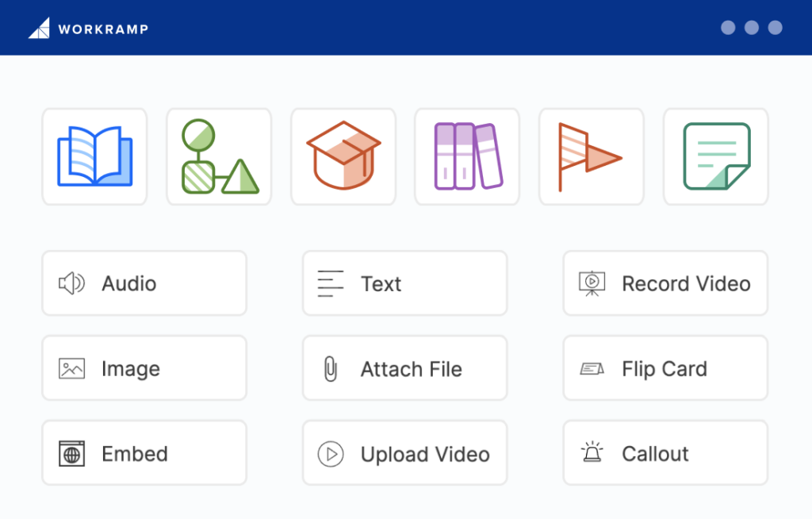Insert a Callout block

pyautogui.click(x=665, y=452)
